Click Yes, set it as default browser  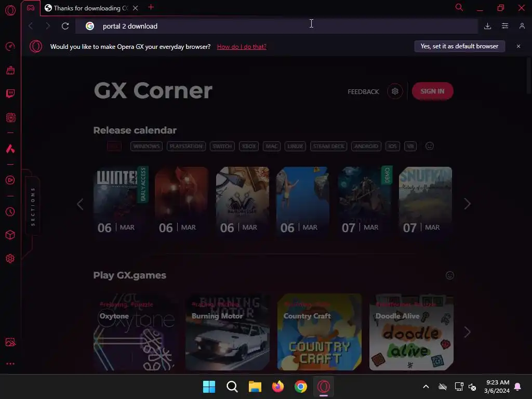point(459,46)
